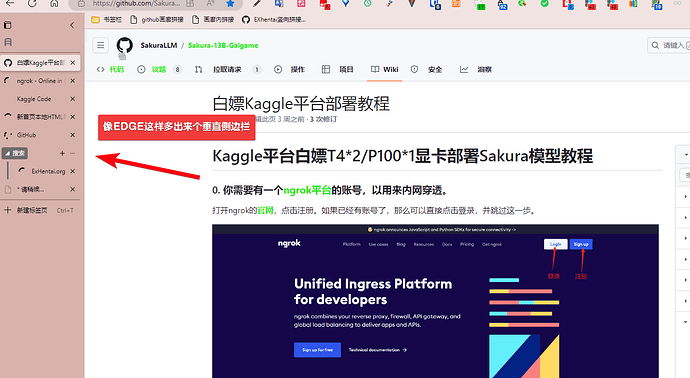Click the 3 次修订 revisions link
This screenshot has height=378, width=690.
click(323, 119)
